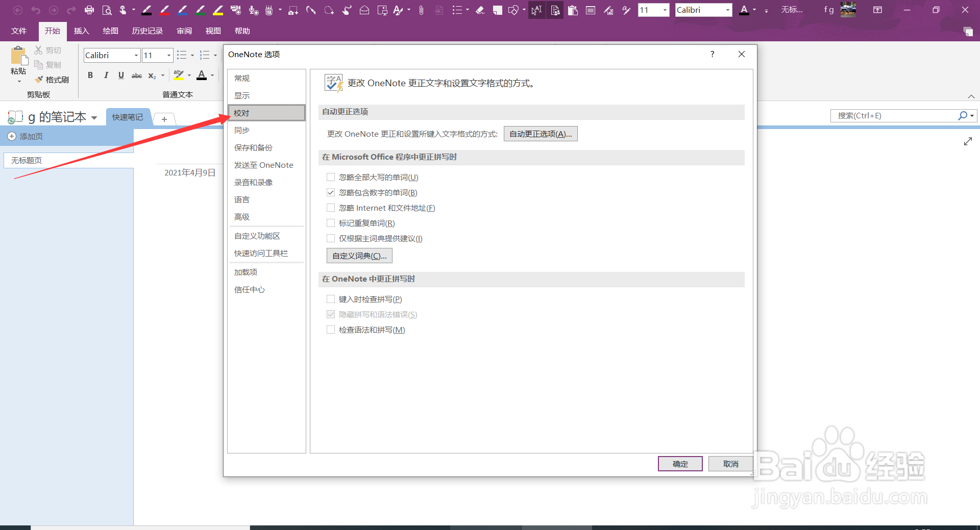Start video recording icon
The width and height of the screenshot is (980, 530).
[x=236, y=10]
